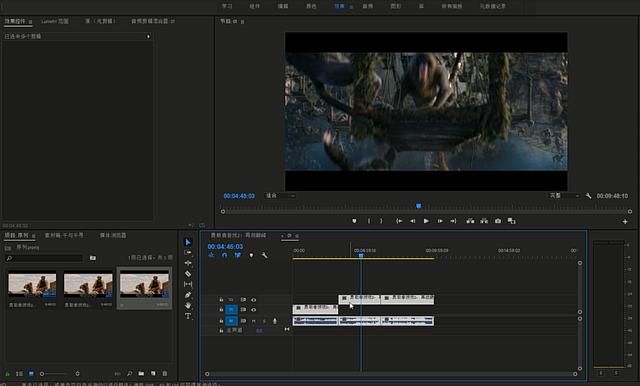Click in project panel search field
This screenshot has height=386, width=640.
click(x=44, y=258)
